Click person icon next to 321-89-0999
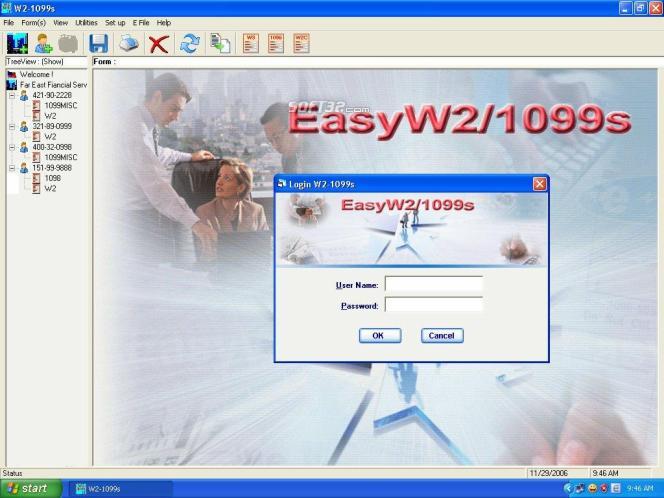664x498 pixels. click(24, 126)
